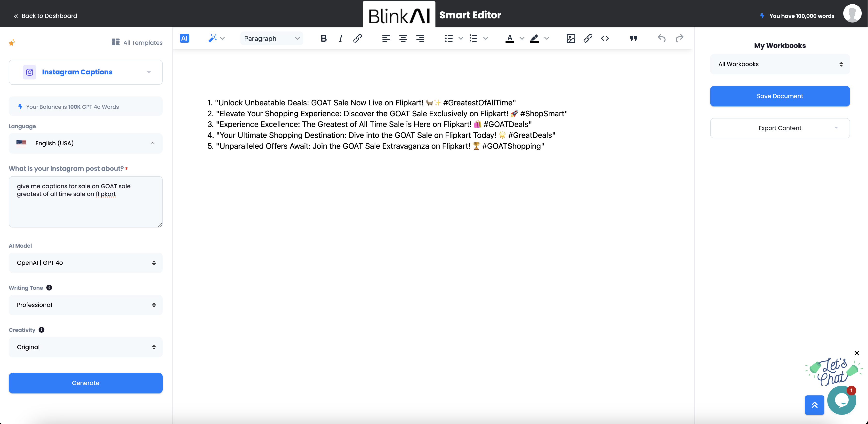
Task: Click the scroll-to-top double arrow button
Action: coord(814,405)
